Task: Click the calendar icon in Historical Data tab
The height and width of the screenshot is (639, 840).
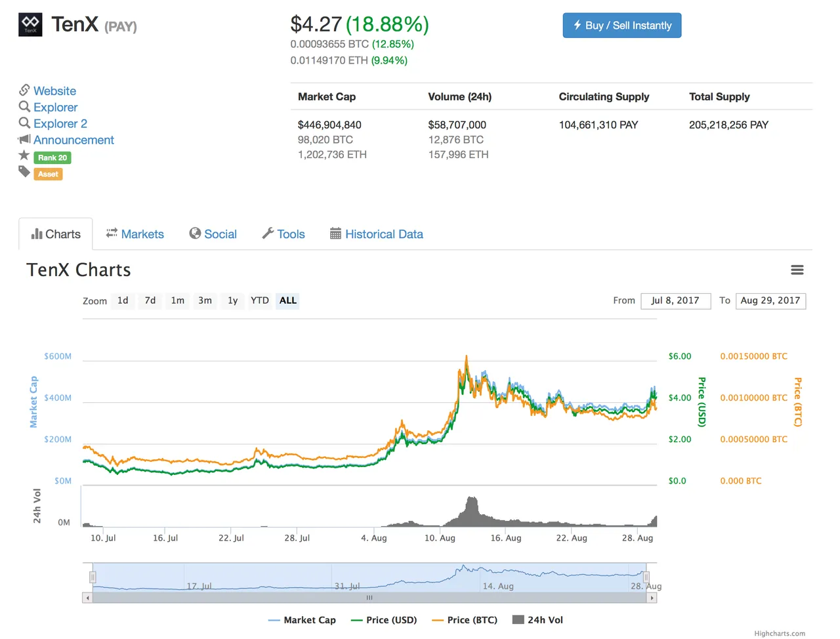Action: (335, 234)
